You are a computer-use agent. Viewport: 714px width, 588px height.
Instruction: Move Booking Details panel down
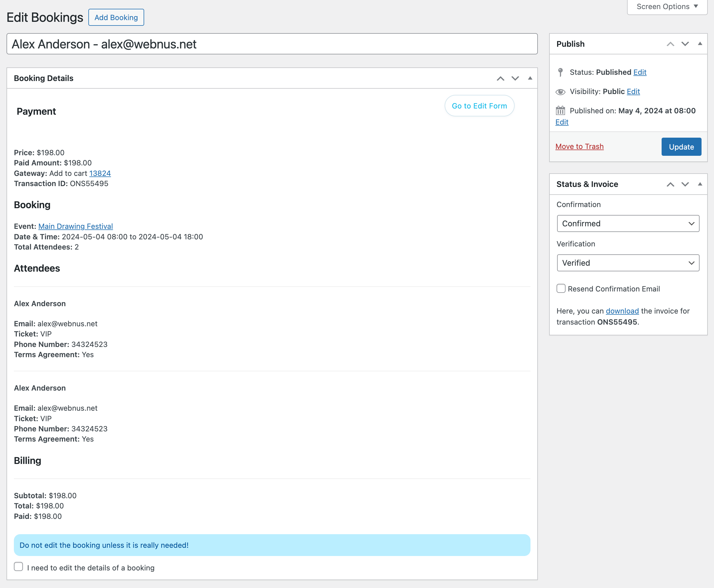515,78
